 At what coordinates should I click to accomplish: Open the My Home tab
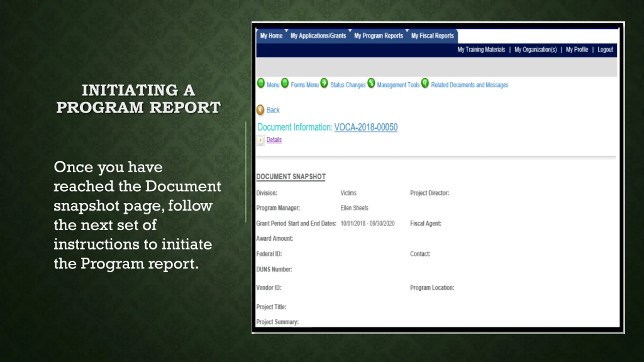(271, 36)
